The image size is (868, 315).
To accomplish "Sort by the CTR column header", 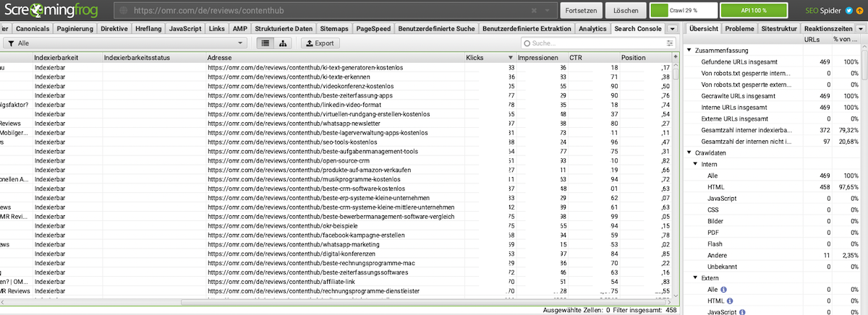I will pyautogui.click(x=592, y=57).
